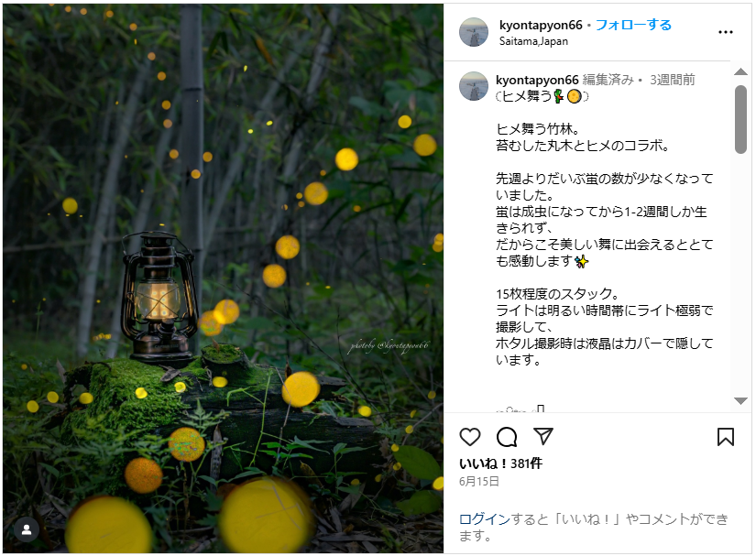Click the caption author avatar
Image resolution: width=756 pixels, height=556 pixels.
tap(474, 86)
